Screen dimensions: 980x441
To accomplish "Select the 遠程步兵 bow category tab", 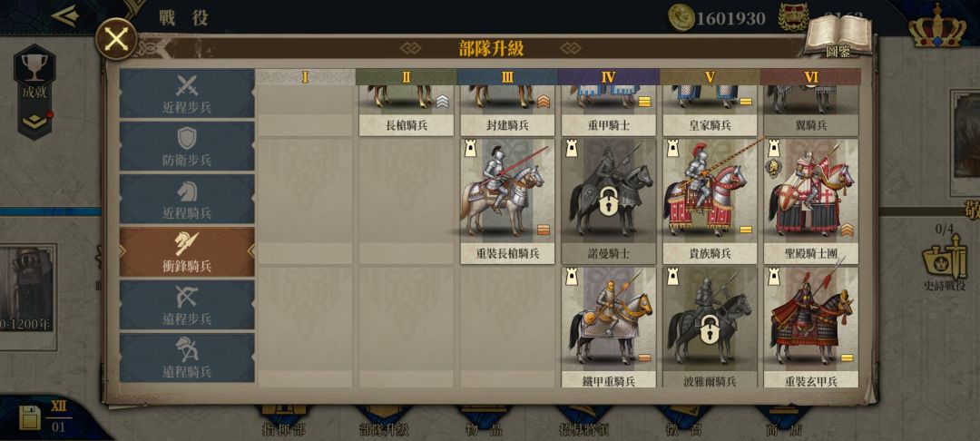I will point(187,305).
